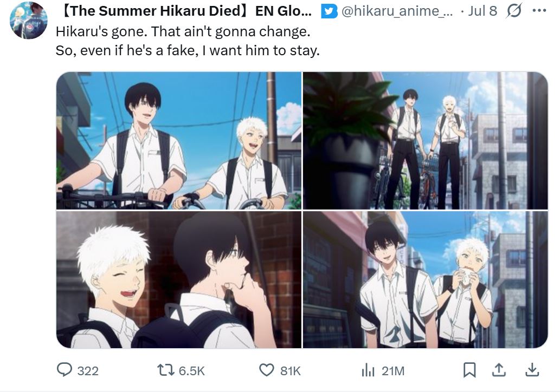560x392 pixels.
Task: View analytics bar chart icon
Action: 368,370
